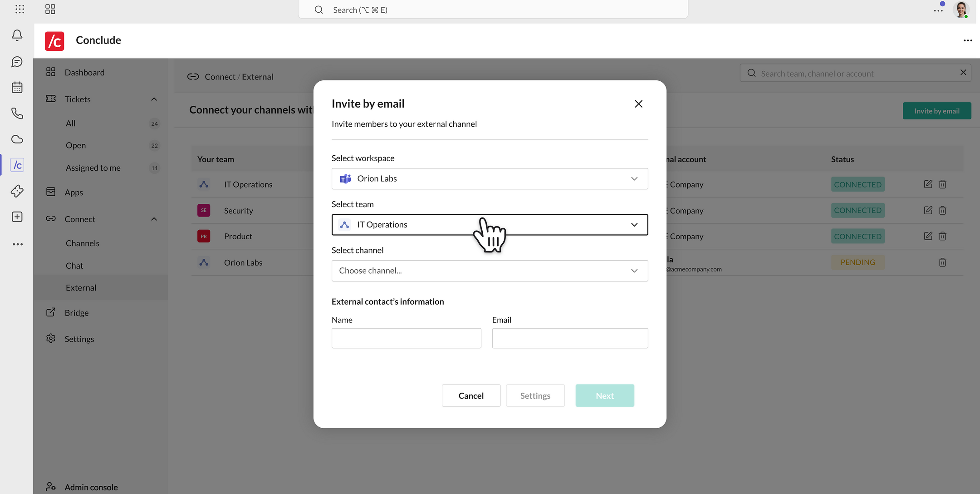Image resolution: width=980 pixels, height=494 pixels.
Task: Close the Invite by email dialog
Action: [x=638, y=104]
